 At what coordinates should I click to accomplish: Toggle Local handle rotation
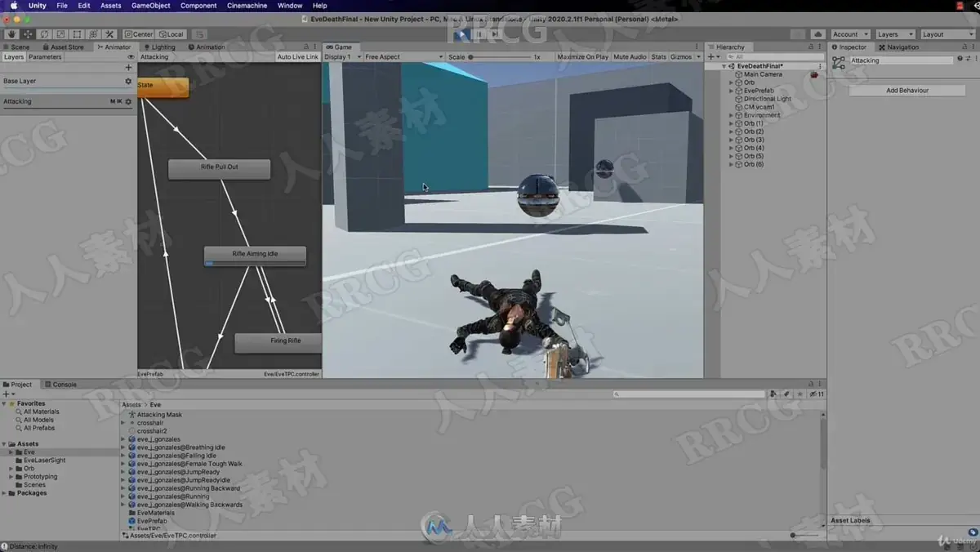pyautogui.click(x=171, y=34)
